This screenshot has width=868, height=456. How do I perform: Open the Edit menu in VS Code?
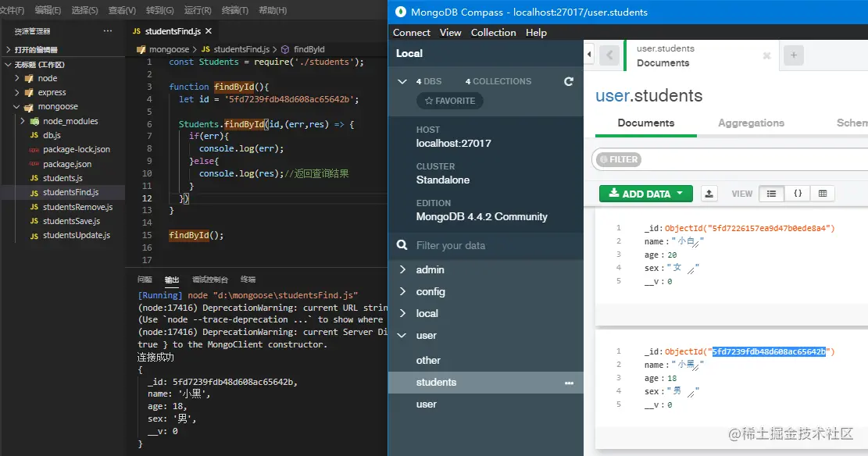[x=48, y=10]
